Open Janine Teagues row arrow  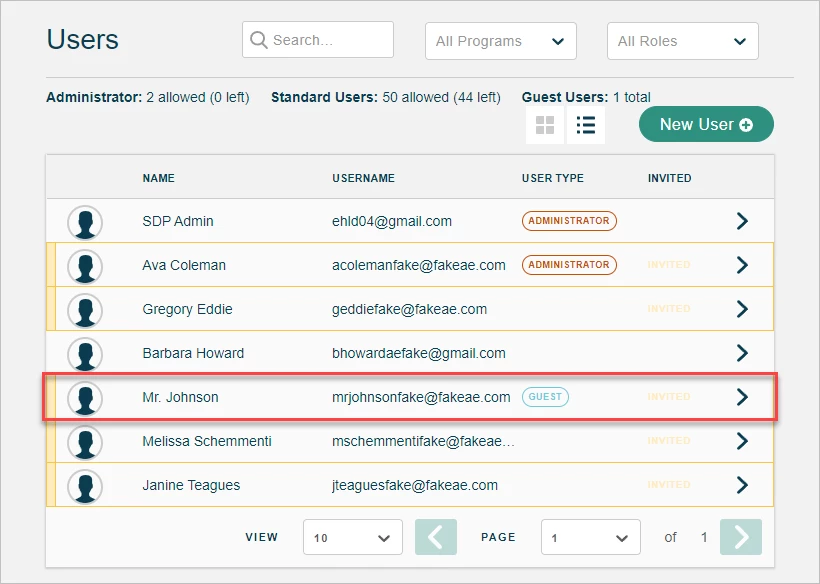pyautogui.click(x=742, y=485)
